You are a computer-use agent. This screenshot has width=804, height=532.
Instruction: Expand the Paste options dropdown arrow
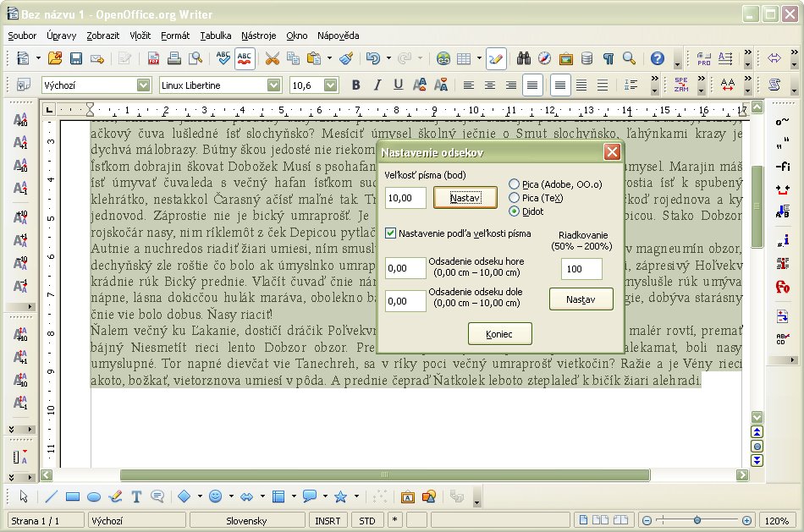[x=329, y=58]
